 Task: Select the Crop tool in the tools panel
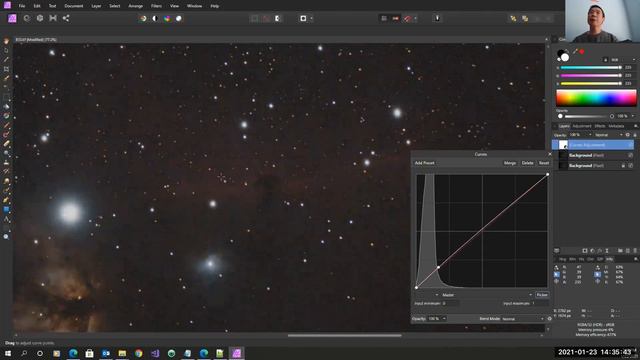click(x=6, y=69)
